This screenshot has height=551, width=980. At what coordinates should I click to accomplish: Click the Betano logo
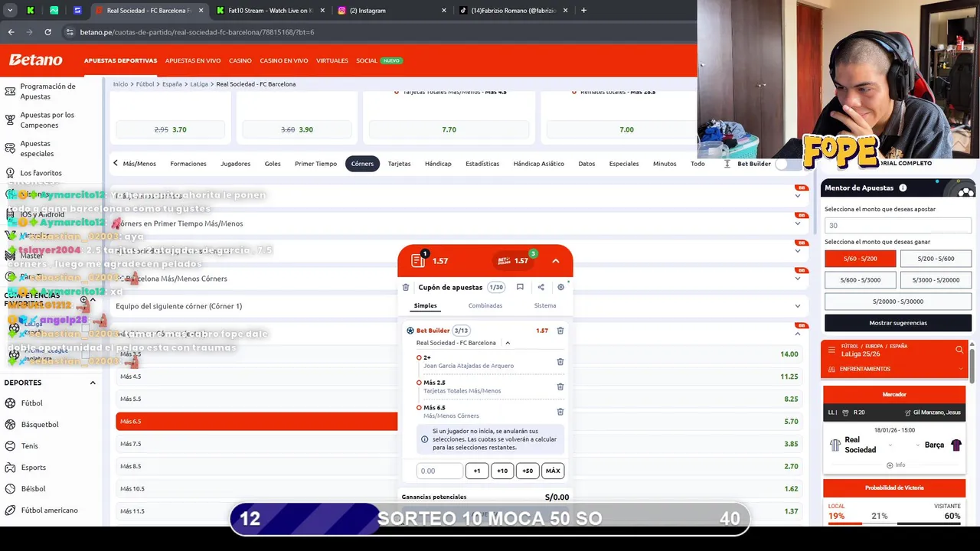tap(35, 60)
